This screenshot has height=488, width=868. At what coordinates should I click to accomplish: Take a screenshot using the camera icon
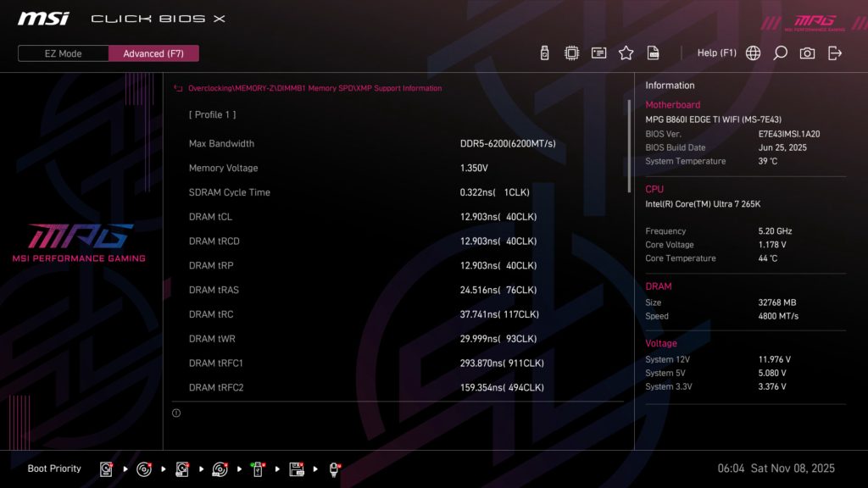tap(807, 52)
